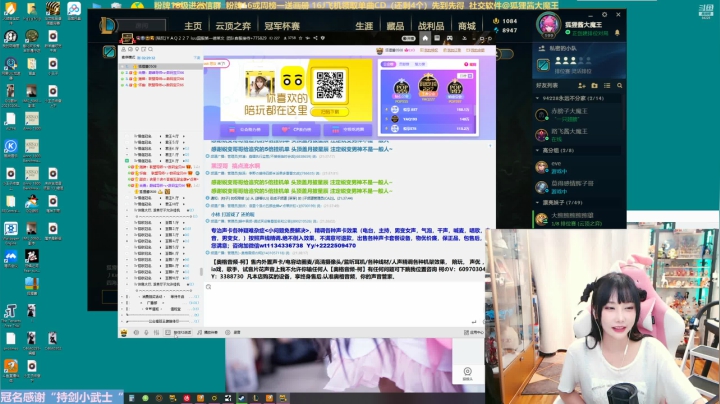This screenshot has width=720, height=404.
Task: Open League client settings gear icon
Action: (604, 15)
